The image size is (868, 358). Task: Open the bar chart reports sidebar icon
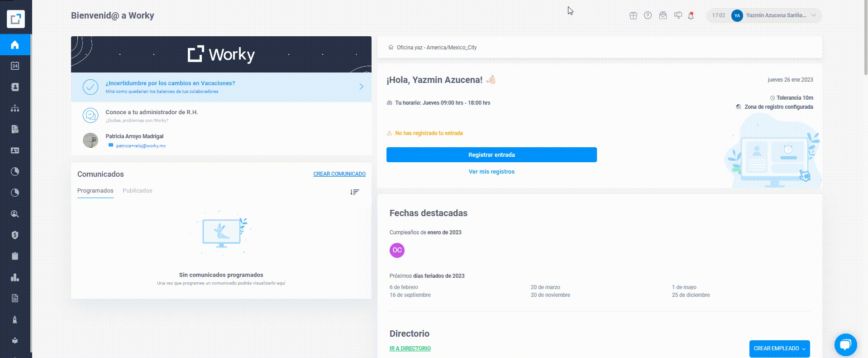point(15,277)
